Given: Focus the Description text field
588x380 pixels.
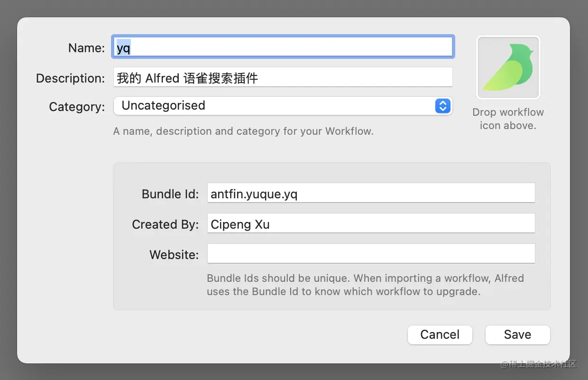Looking at the screenshot, I should pos(283,77).
